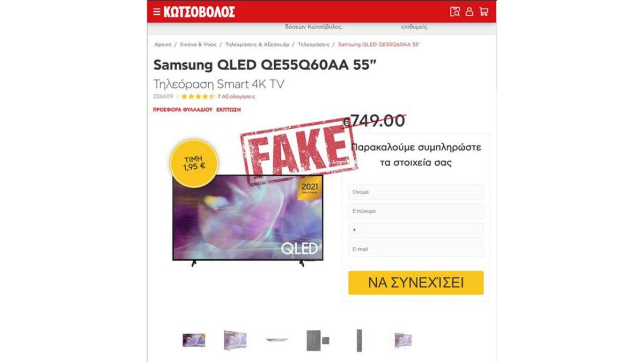
Task: Click the Όνομα input field
Action: pyautogui.click(x=416, y=192)
